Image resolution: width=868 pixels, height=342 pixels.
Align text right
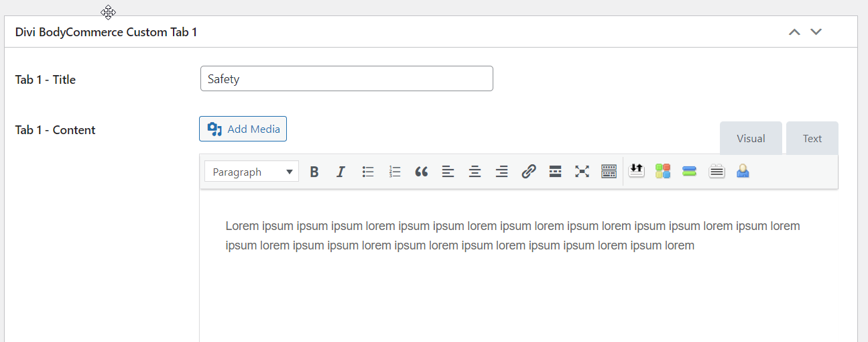pyautogui.click(x=501, y=172)
